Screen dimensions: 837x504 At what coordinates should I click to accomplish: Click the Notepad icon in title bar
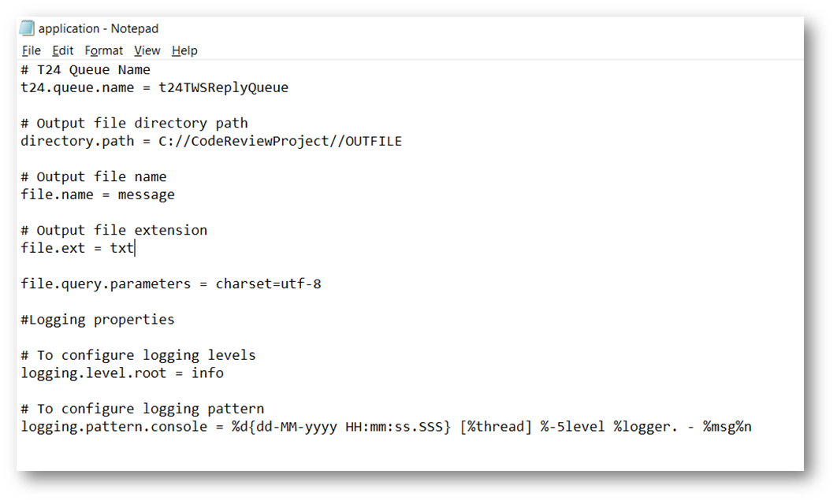(28, 28)
